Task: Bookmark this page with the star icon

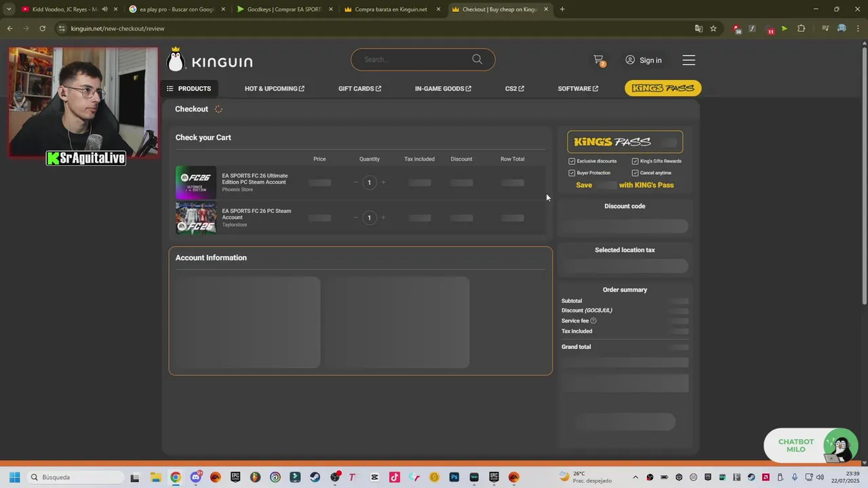Action: 713,28
